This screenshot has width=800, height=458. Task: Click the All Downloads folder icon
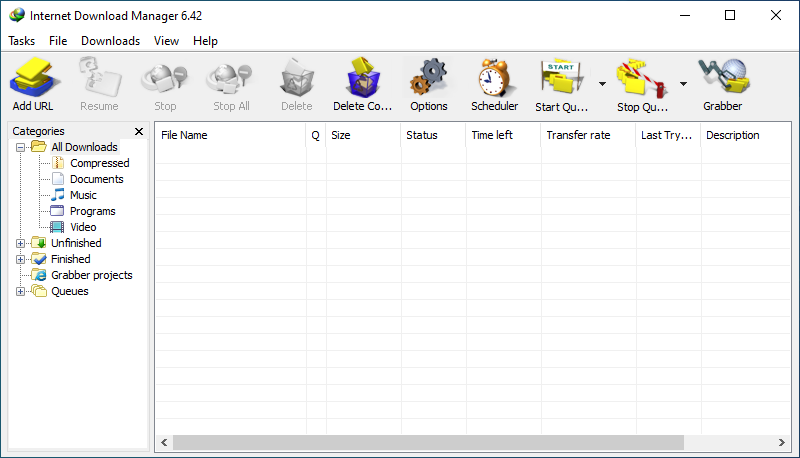point(39,147)
